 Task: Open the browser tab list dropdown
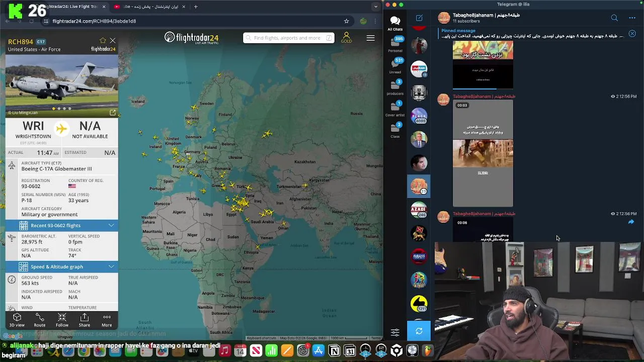click(x=376, y=7)
